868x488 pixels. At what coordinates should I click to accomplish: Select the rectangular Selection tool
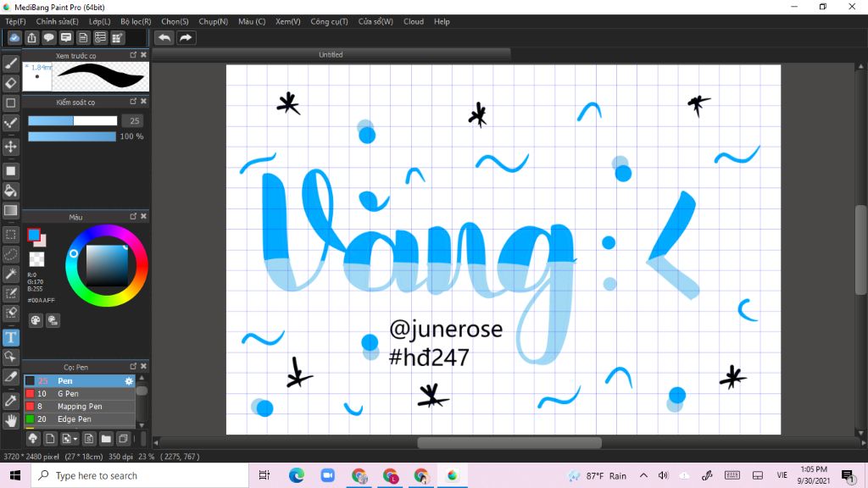coord(10,235)
